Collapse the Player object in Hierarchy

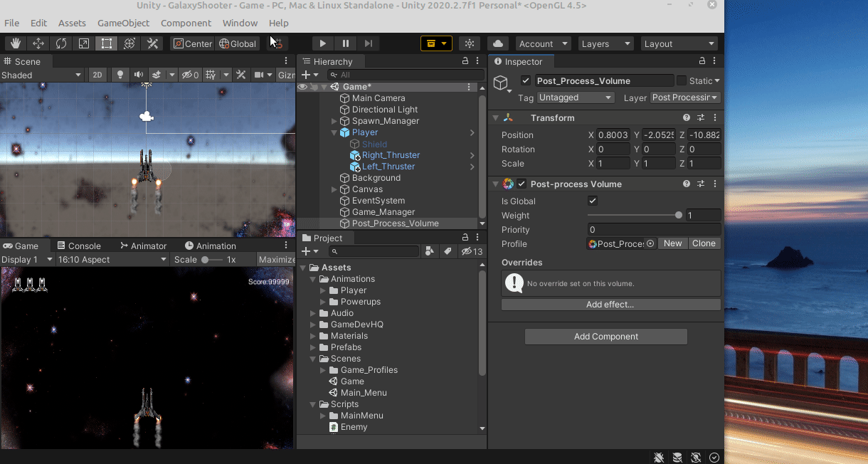coord(334,132)
